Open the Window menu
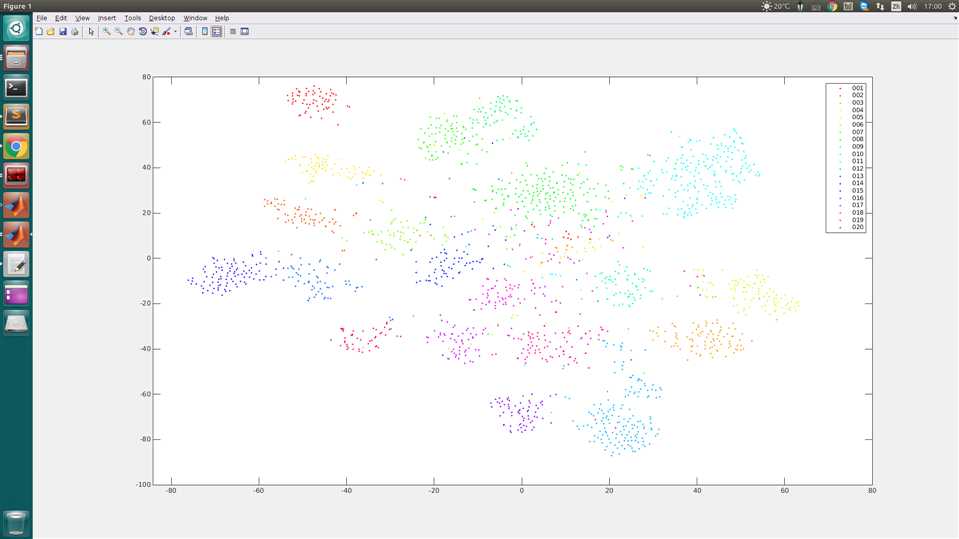 click(196, 18)
